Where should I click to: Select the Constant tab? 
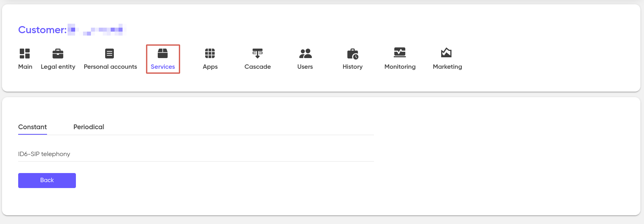(x=32, y=127)
